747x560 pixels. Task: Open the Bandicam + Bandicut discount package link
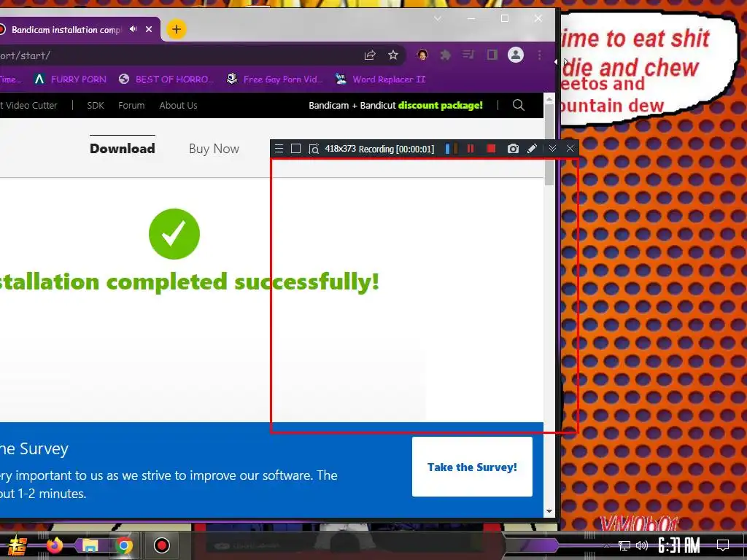coord(395,105)
